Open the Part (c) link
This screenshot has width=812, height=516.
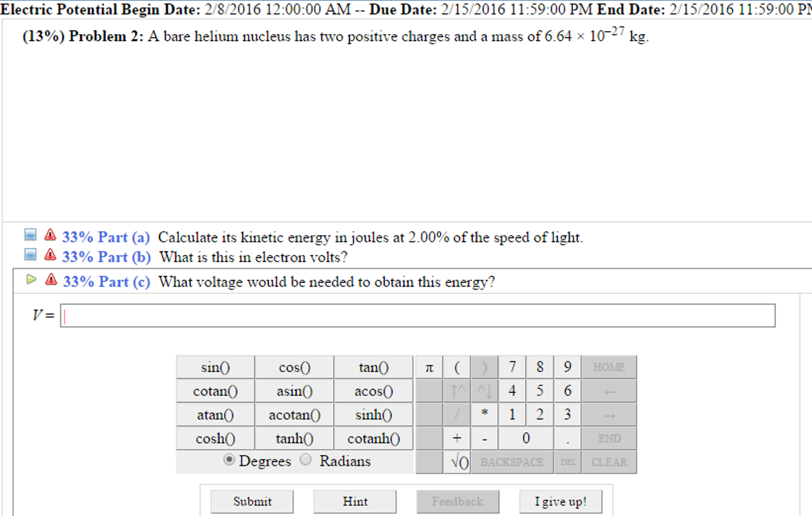pyautogui.click(x=107, y=282)
